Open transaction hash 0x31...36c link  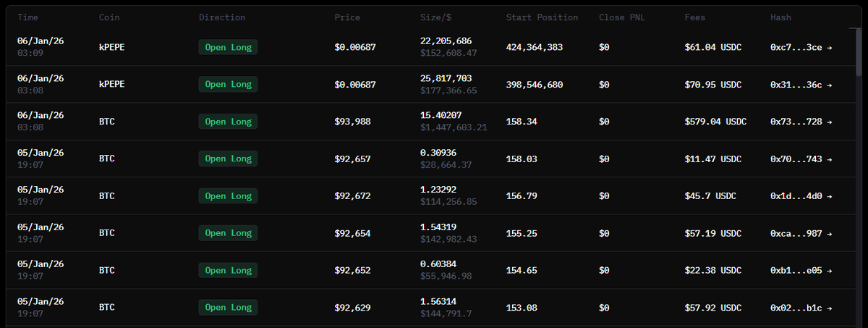[x=801, y=85]
